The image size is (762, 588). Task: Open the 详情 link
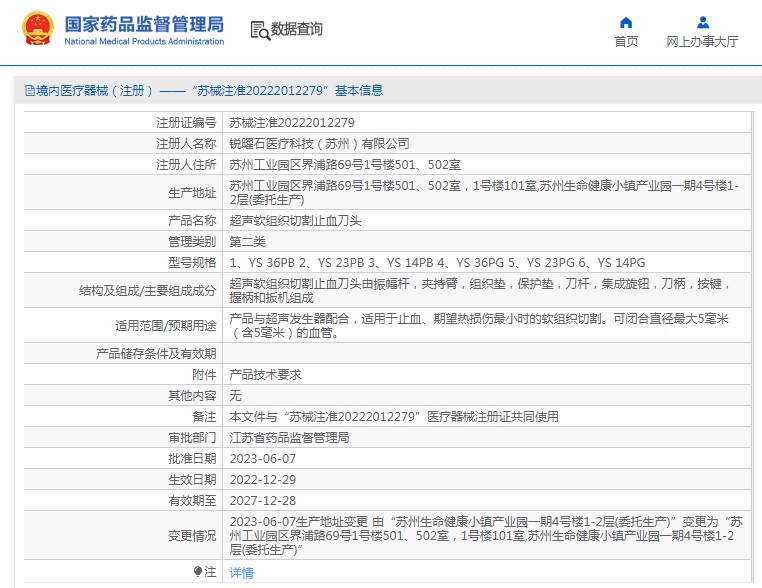(x=241, y=573)
